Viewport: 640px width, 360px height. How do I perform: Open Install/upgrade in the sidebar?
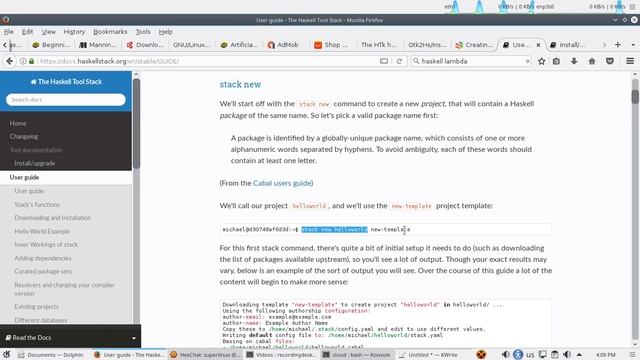click(35, 163)
